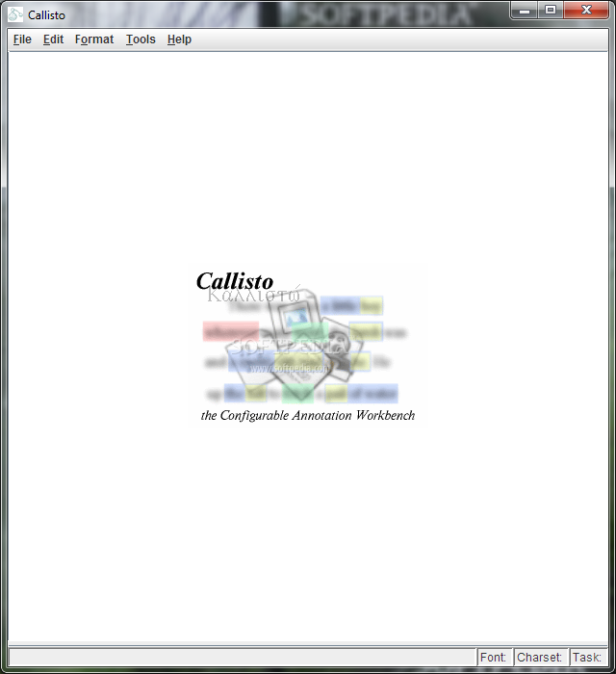The image size is (616, 674).
Task: Open the Format menu
Action: click(x=94, y=39)
